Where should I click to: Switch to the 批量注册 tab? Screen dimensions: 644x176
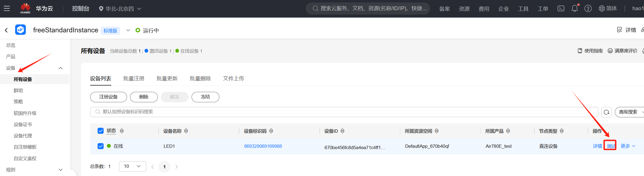coord(134,78)
